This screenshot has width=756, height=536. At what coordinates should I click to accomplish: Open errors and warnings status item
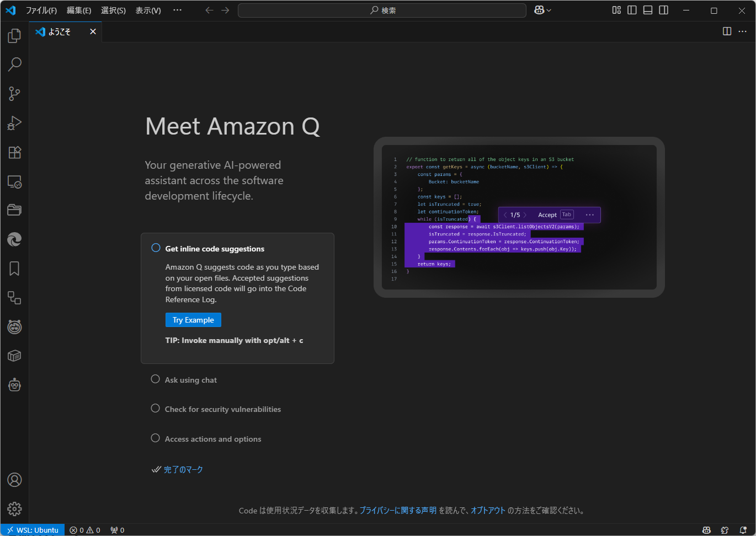pyautogui.click(x=85, y=530)
